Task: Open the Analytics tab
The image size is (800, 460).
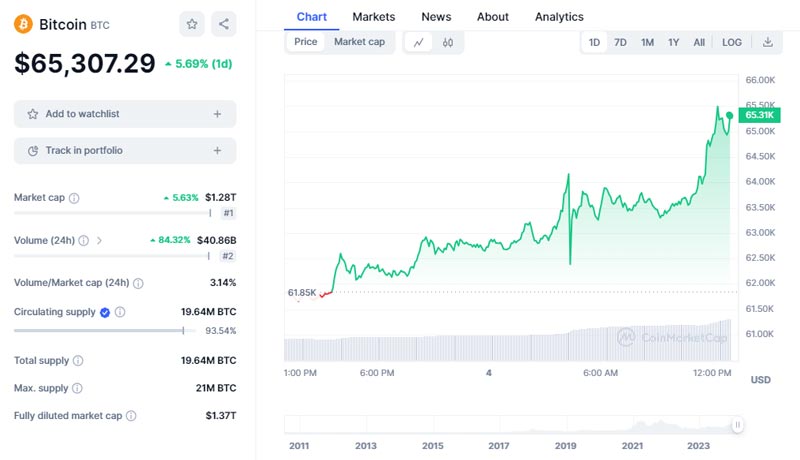Action: 559,17
